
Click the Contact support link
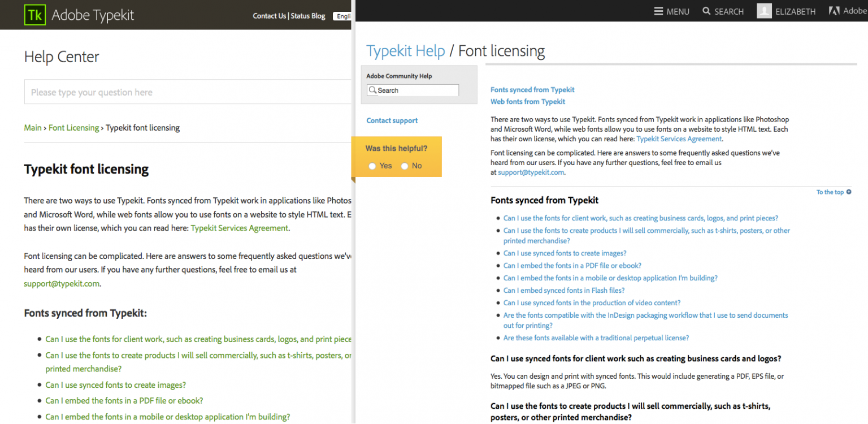[392, 120]
